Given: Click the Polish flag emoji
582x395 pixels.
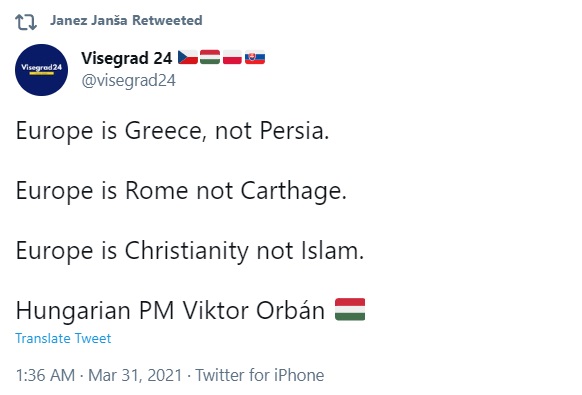Looking at the screenshot, I should [x=232, y=57].
